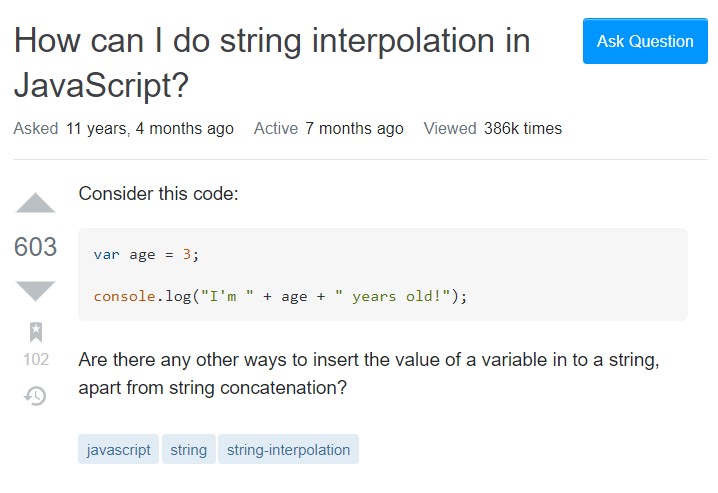Click the var age = 3; code line

coord(146,255)
